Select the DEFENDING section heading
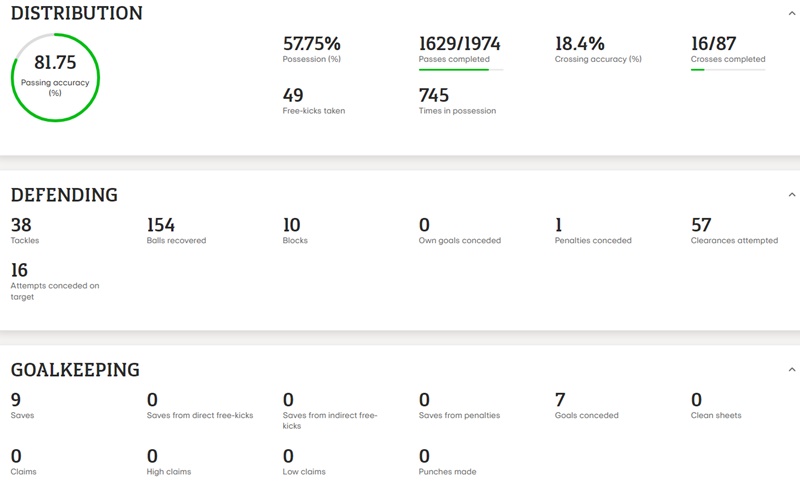Viewport: 800px width, 483px height. 64,195
